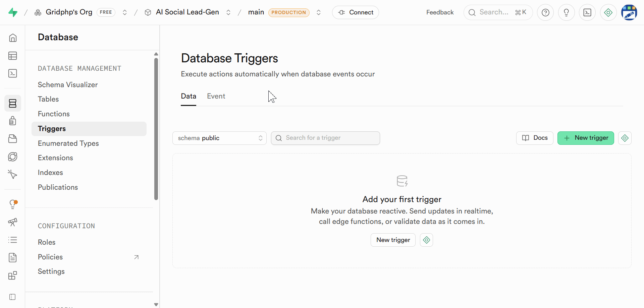Open the Help icon in top bar
The image size is (644, 308).
[x=545, y=13]
